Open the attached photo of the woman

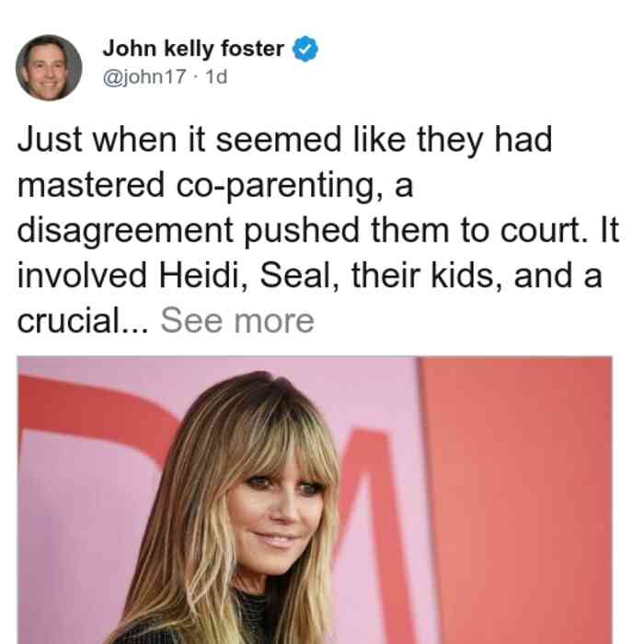click(x=315, y=500)
